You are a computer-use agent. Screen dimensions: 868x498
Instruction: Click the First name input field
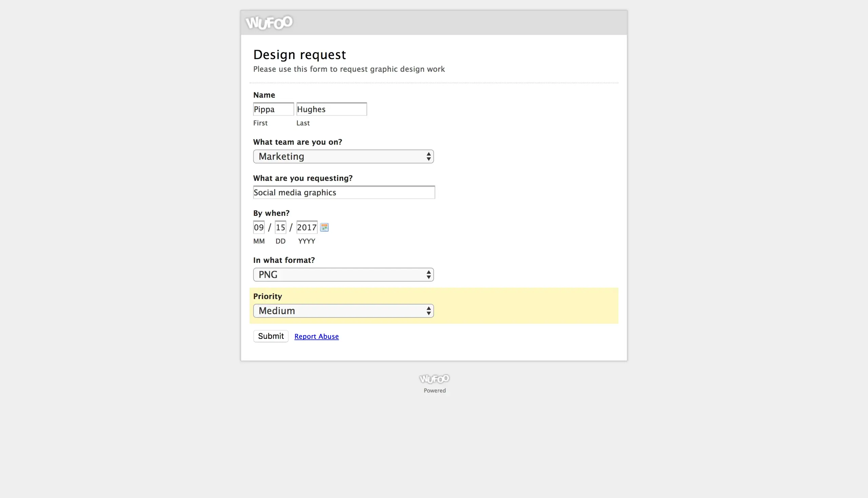[x=273, y=109]
